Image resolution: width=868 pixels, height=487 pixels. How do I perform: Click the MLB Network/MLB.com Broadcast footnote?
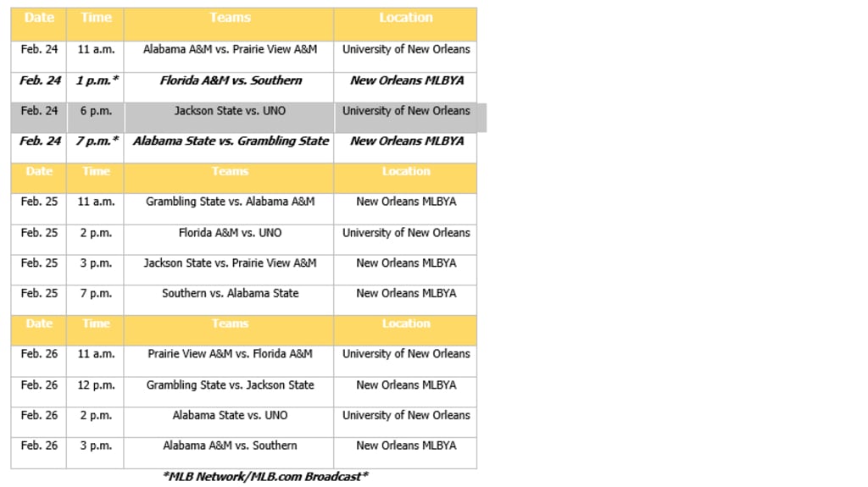(x=264, y=476)
